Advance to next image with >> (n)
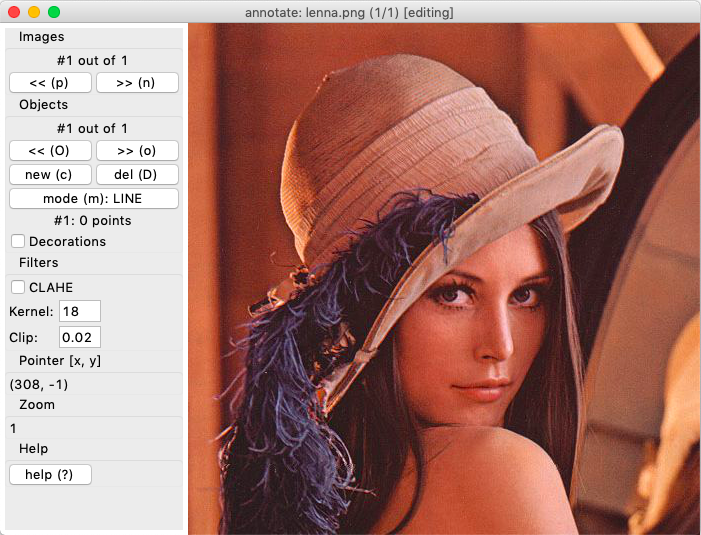Image resolution: width=701 pixels, height=535 pixels. point(137,82)
